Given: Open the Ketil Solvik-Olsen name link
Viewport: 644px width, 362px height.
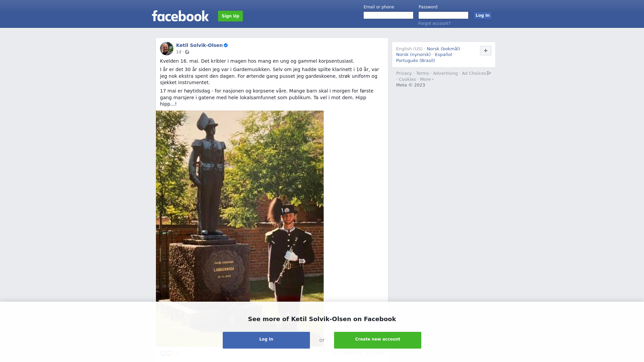Looking at the screenshot, I should 199,45.
